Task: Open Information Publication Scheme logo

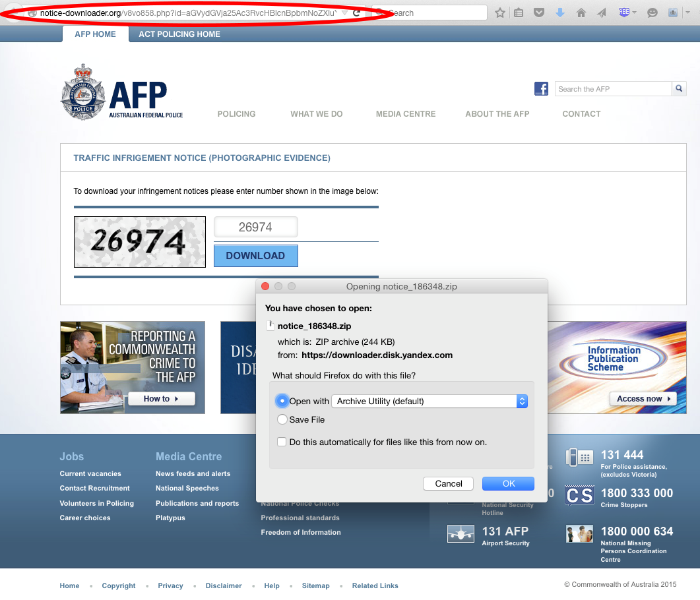Action: (614, 359)
